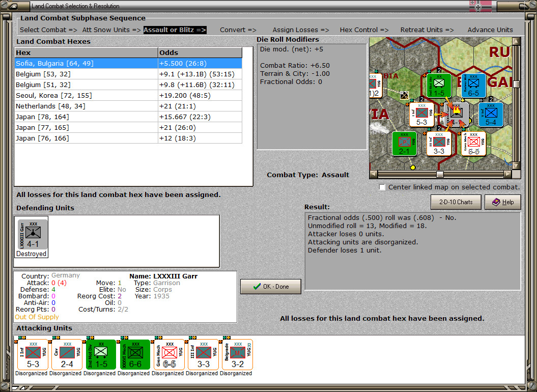Viewport: 537px width, 392px height.
Task: Click the German flag icon in title bar
Action: [x=480, y=6]
